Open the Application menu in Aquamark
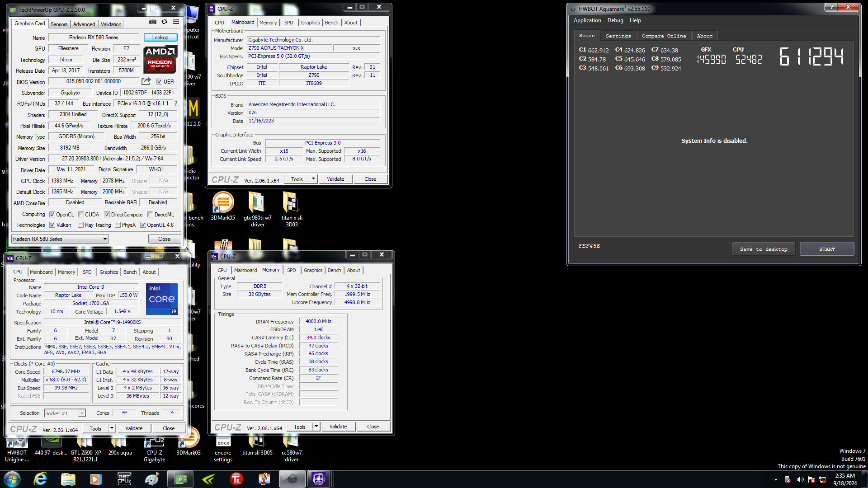Screen dimensions: 868x488 pos(587,20)
